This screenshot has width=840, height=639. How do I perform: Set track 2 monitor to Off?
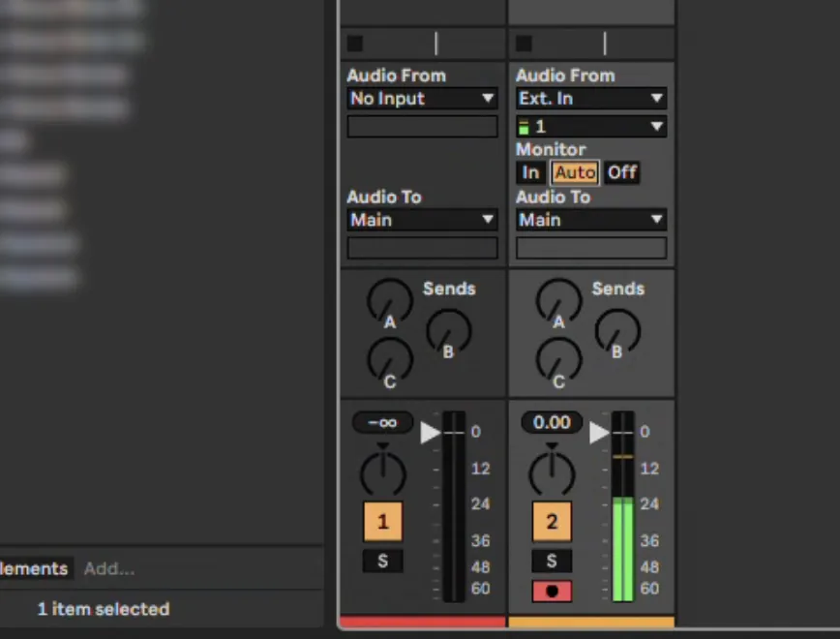tap(622, 172)
